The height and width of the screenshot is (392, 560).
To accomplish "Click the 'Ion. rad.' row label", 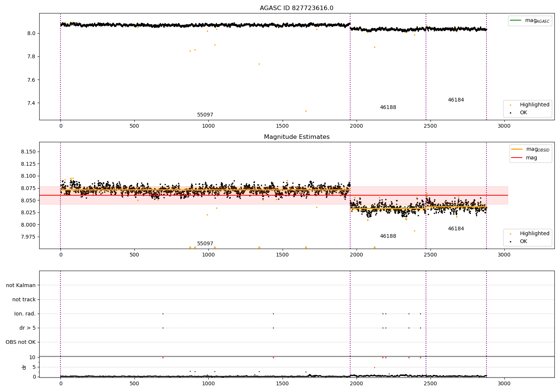I will [x=25, y=314].
